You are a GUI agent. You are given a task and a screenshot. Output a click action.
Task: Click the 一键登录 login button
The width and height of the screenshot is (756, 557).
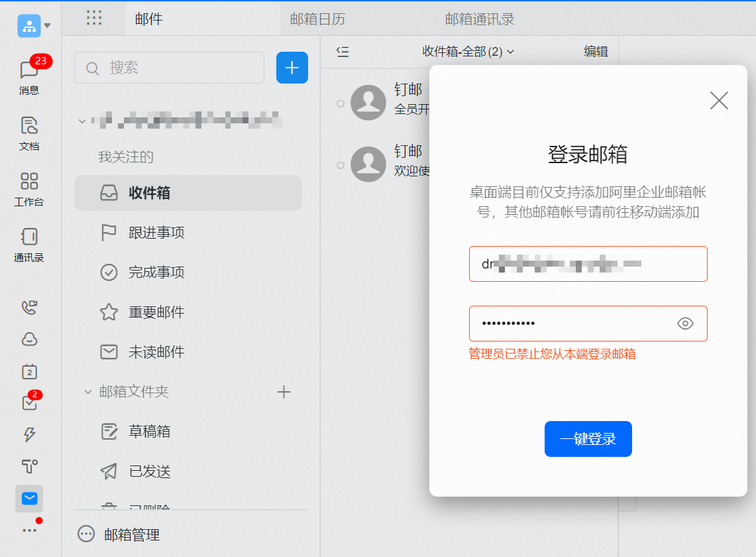pos(588,439)
